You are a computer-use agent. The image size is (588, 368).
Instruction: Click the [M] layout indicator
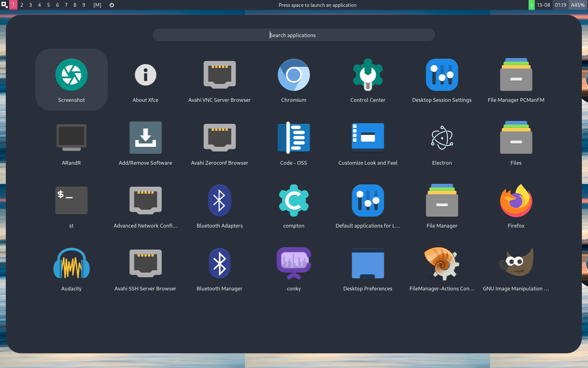coord(97,5)
